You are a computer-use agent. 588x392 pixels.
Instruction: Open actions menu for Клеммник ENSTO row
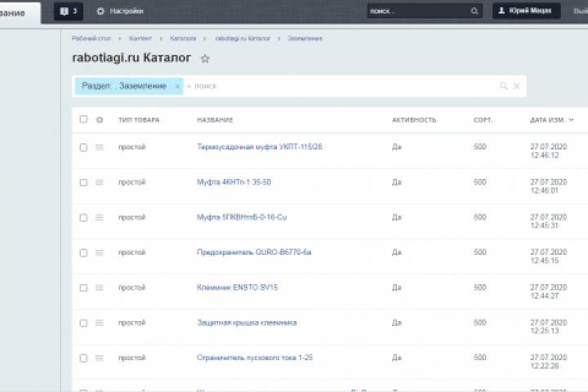click(x=100, y=287)
